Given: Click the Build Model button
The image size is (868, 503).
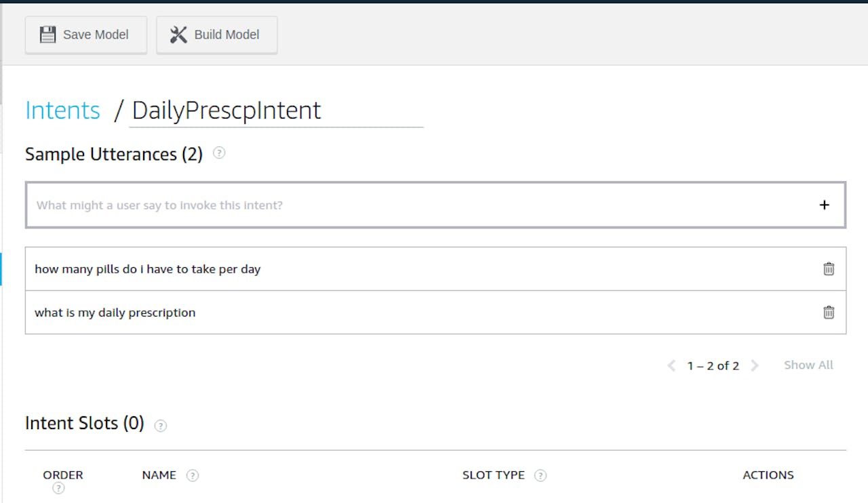Looking at the screenshot, I should coord(216,35).
